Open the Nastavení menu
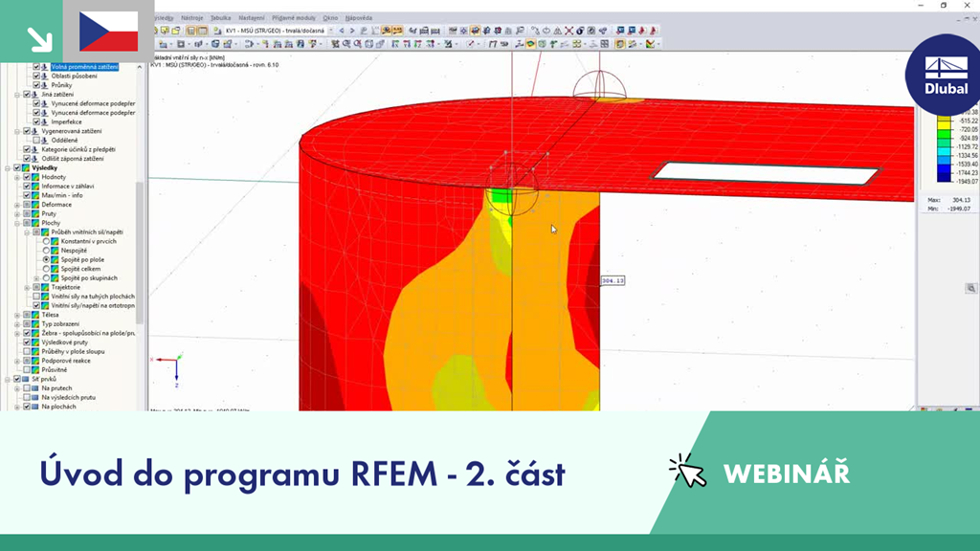 pos(252,18)
